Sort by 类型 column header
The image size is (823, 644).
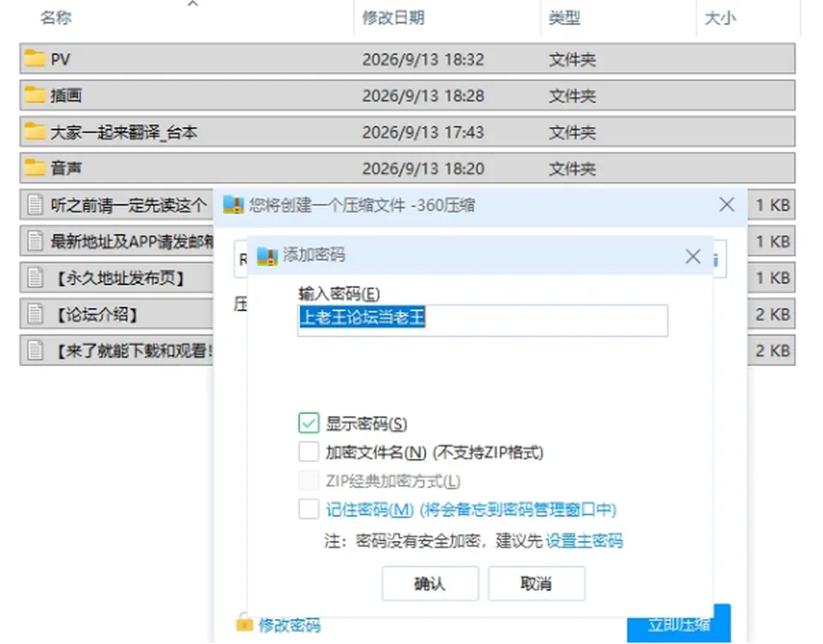tap(565, 18)
